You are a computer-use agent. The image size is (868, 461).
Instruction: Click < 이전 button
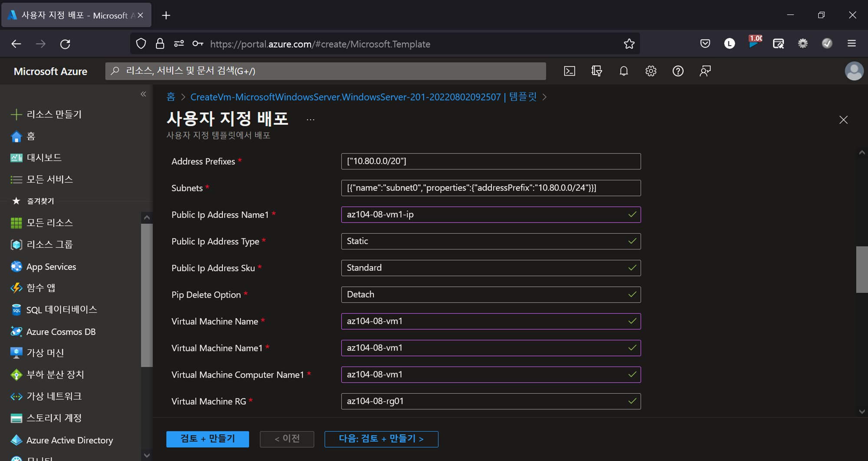287,439
